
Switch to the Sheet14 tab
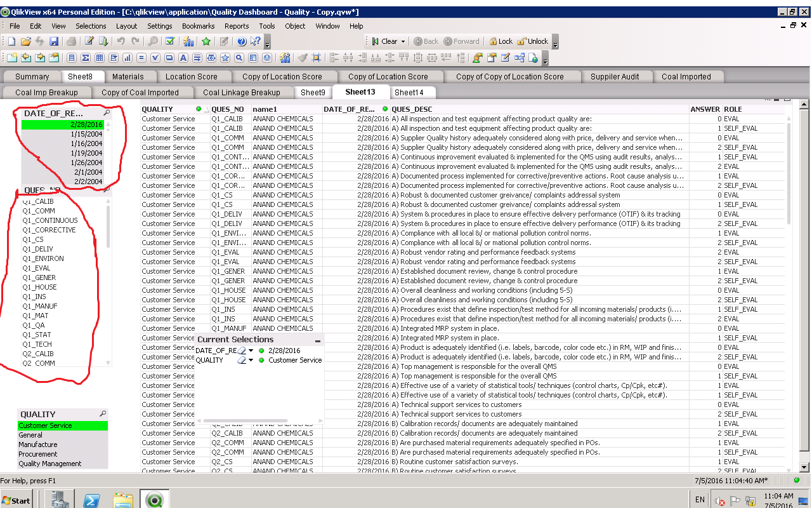click(409, 92)
